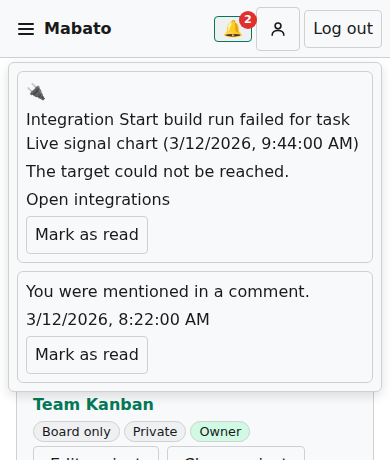This screenshot has width=390, height=460.
Task: Toggle the bell notifications panel
Action: pos(233,29)
